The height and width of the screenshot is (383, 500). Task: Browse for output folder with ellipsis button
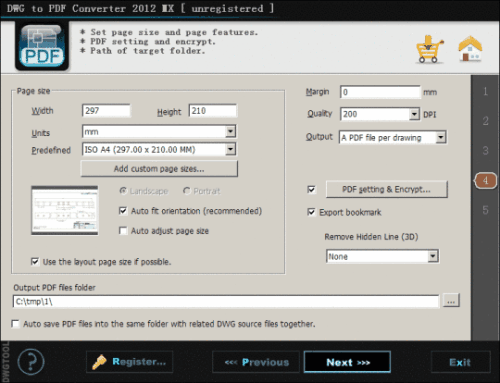451,301
